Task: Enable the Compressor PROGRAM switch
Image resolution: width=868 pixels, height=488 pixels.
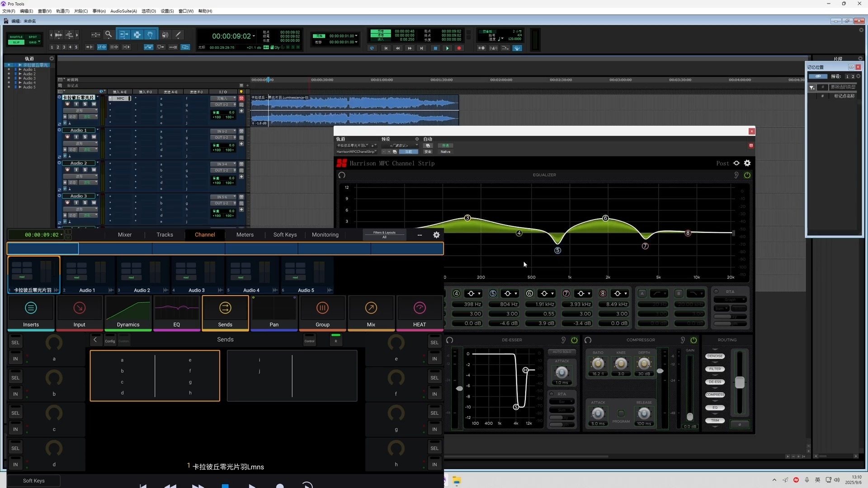Action: coord(621,413)
